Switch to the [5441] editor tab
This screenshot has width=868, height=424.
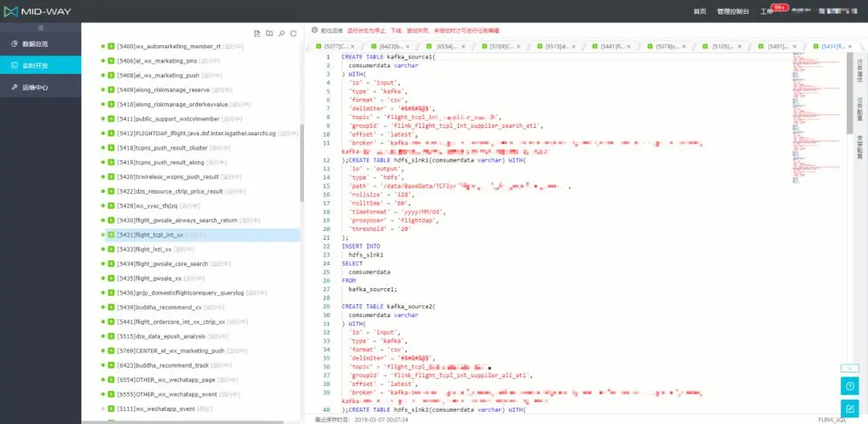612,47
